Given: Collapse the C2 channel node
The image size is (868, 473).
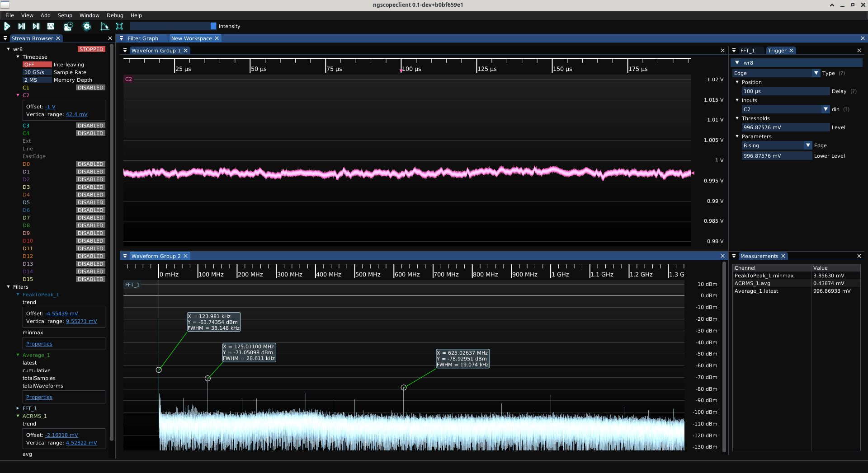Looking at the screenshot, I should pyautogui.click(x=18, y=95).
